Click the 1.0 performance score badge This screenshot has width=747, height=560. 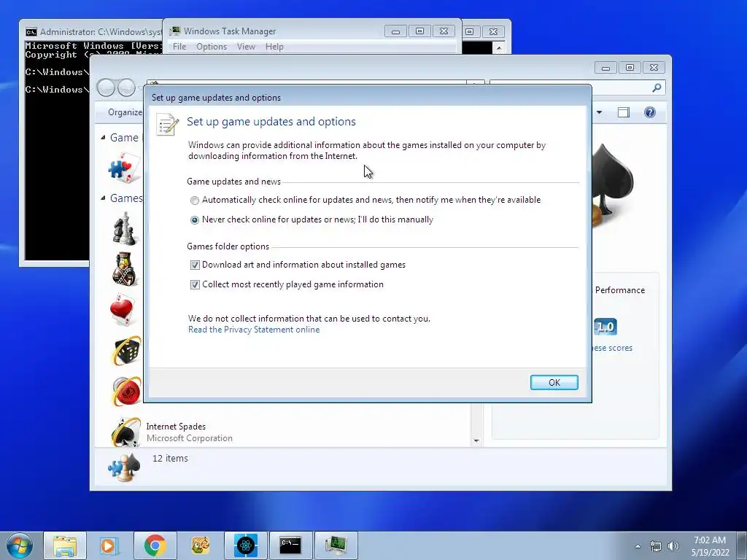605,327
